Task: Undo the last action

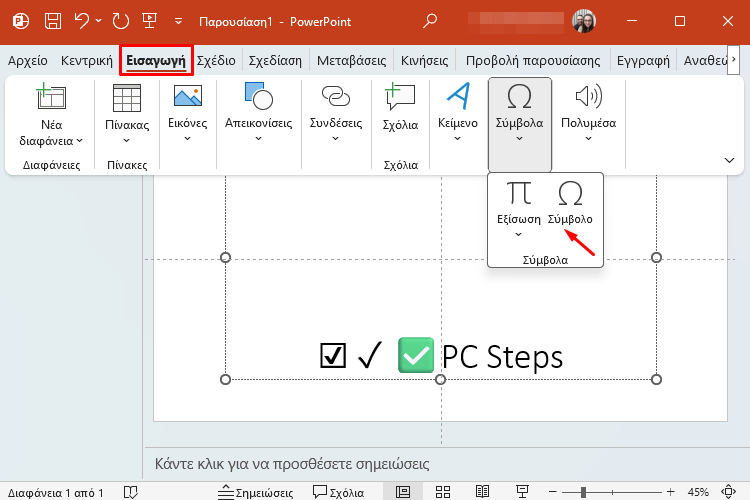Action: (82, 21)
